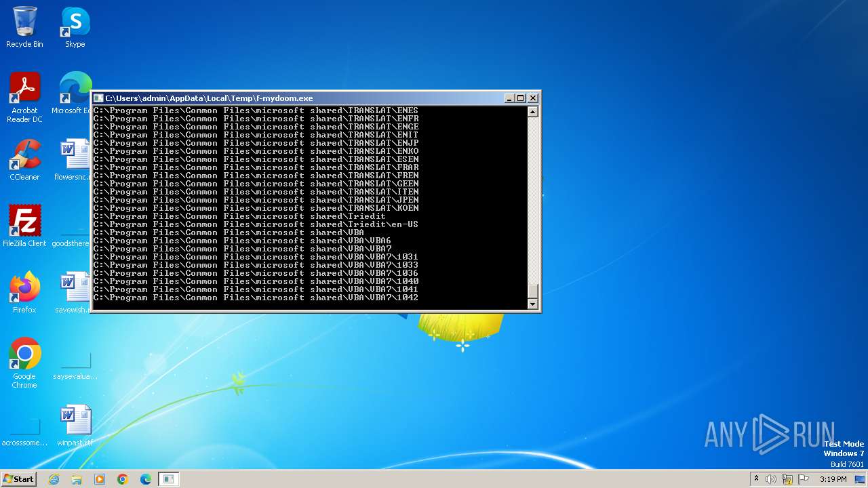Click the console line ending TRANSLAT\KOEN
Image resolution: width=868 pixels, height=488 pixels.
(x=256, y=208)
